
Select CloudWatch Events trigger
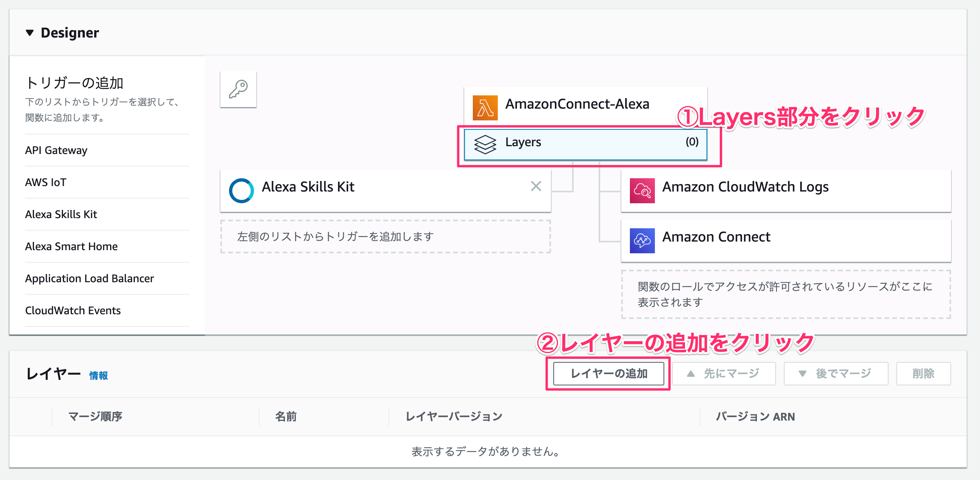(73, 310)
